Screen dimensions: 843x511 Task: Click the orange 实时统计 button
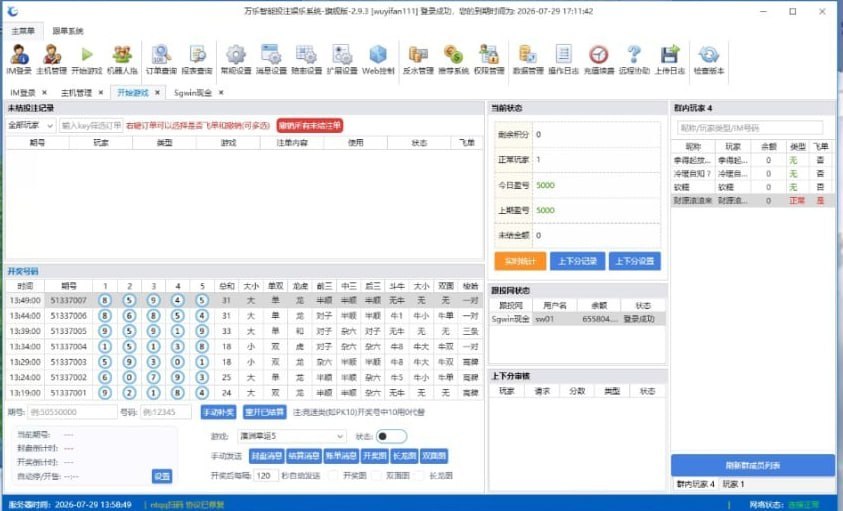(520, 261)
